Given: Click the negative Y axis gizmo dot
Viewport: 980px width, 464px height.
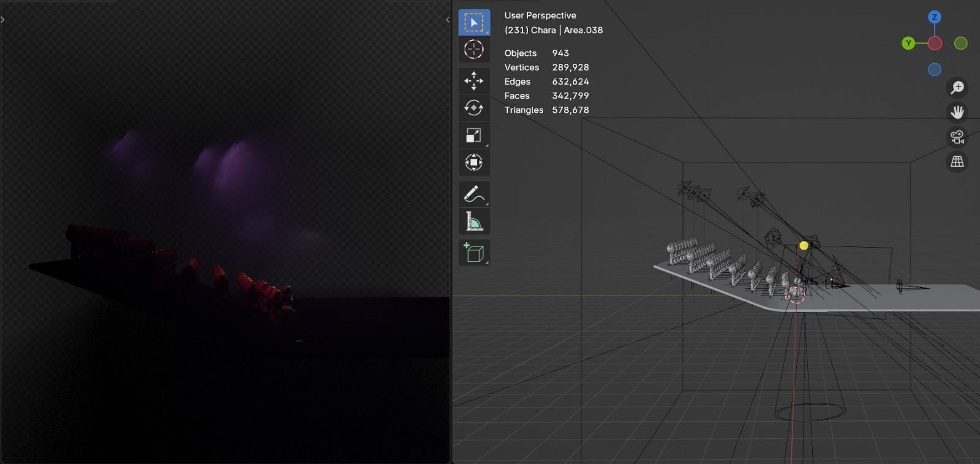Looking at the screenshot, I should coord(961,44).
